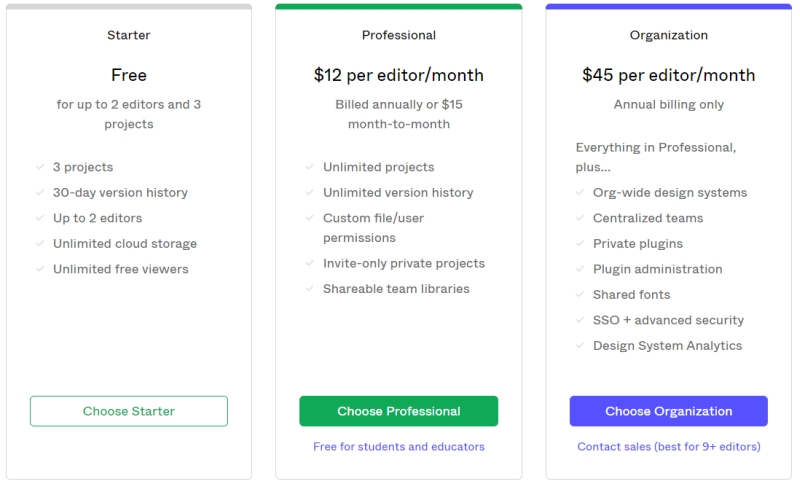Click checkmark beside Unlimited cloud storage

coord(40,243)
